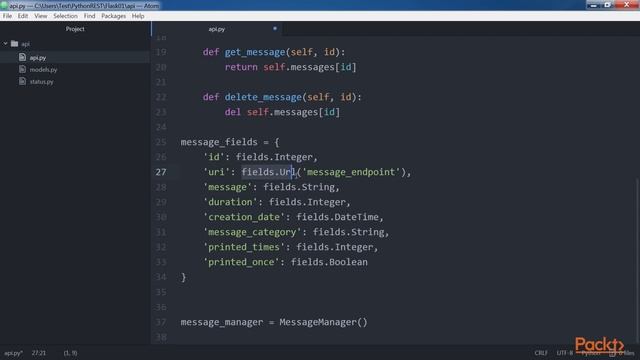Maximize the Atom window
This screenshot has height=360, width=640.
tap(608, 5)
